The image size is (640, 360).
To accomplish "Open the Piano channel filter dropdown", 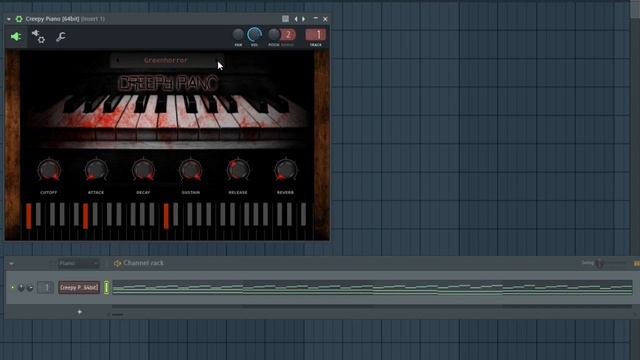I will click(78, 264).
